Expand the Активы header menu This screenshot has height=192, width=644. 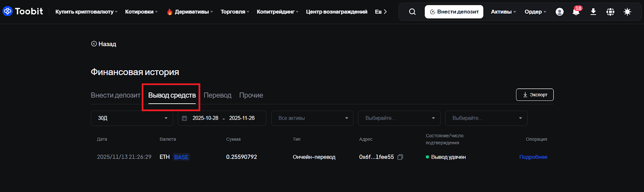[503, 12]
